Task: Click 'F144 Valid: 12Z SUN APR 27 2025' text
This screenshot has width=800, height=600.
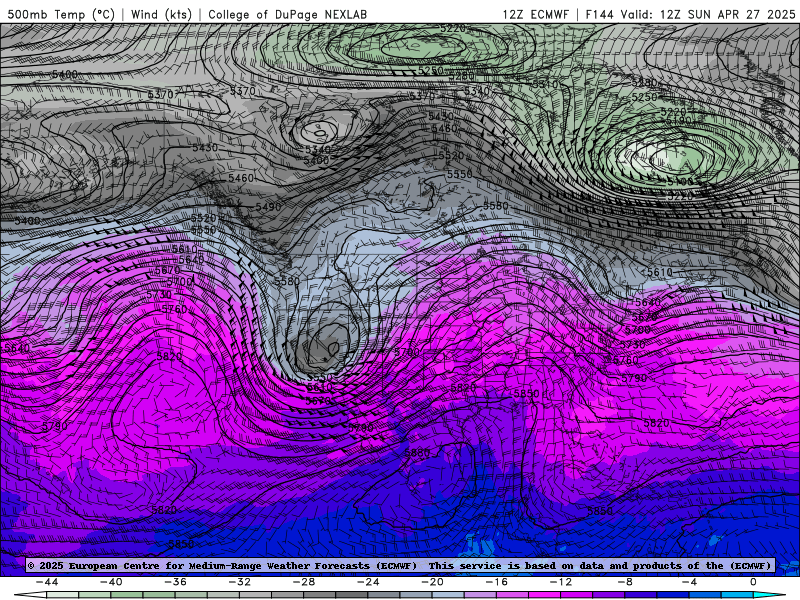Action: (x=690, y=14)
